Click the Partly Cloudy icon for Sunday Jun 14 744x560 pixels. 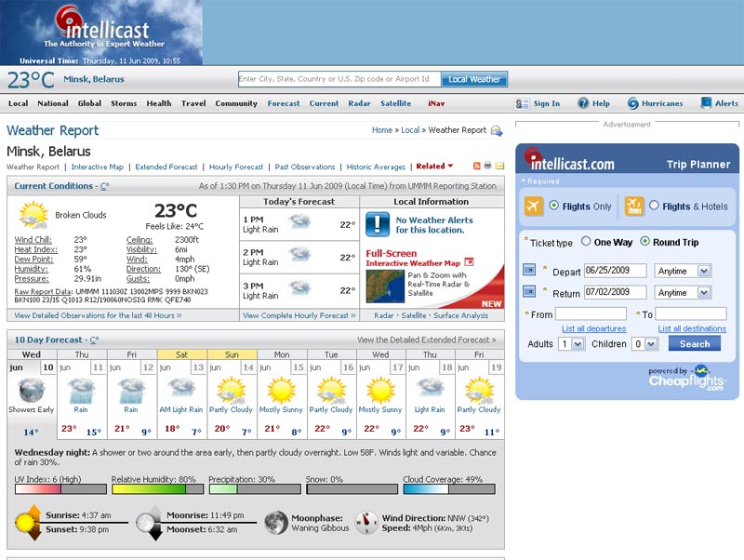click(x=231, y=390)
